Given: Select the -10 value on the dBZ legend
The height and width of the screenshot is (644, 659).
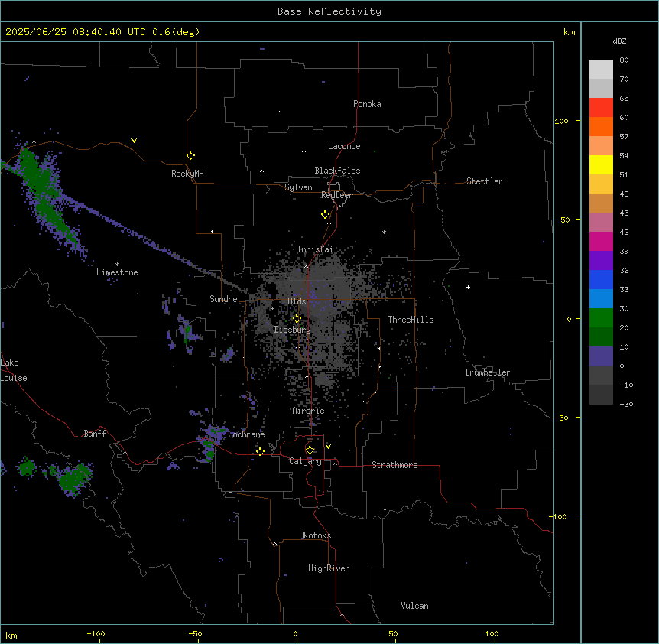Looking at the screenshot, I should 626,385.
